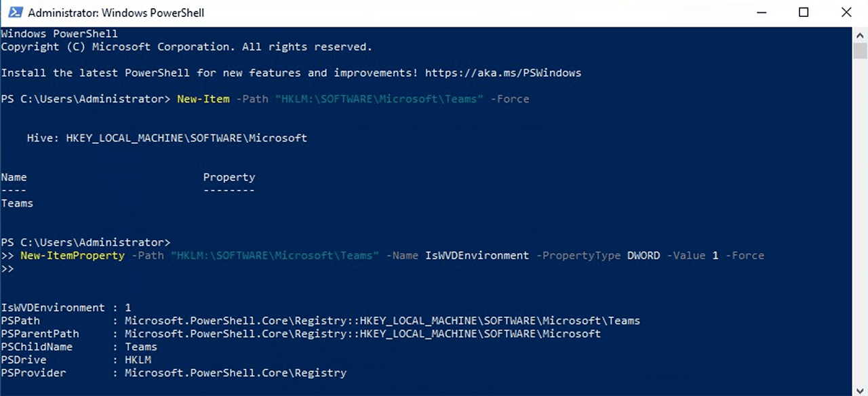Click the scrollbar up arrow
The image size is (868, 396).
[x=861, y=34]
